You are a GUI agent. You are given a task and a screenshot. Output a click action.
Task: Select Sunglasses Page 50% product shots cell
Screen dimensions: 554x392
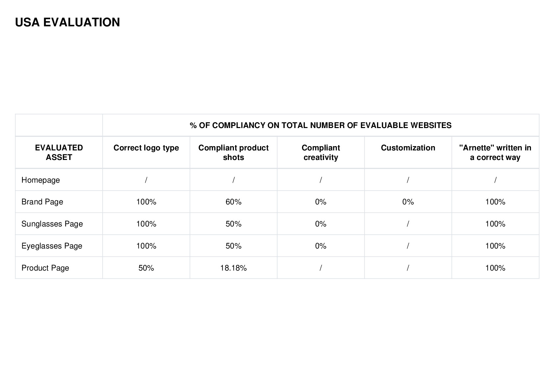[x=233, y=224]
